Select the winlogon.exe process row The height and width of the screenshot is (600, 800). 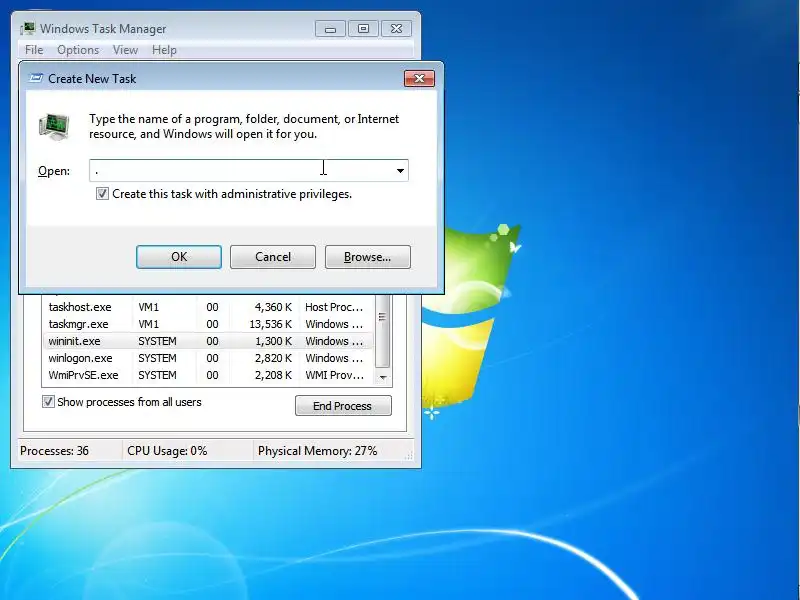(x=208, y=358)
